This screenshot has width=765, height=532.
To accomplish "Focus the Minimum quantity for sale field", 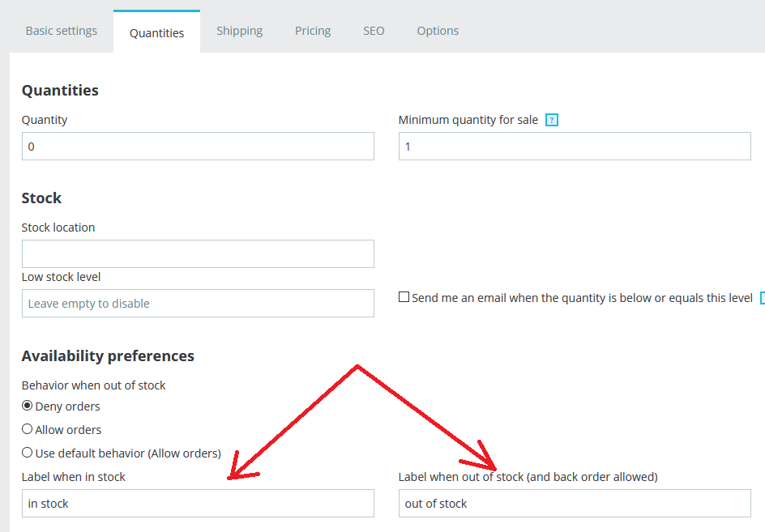I will point(575,147).
